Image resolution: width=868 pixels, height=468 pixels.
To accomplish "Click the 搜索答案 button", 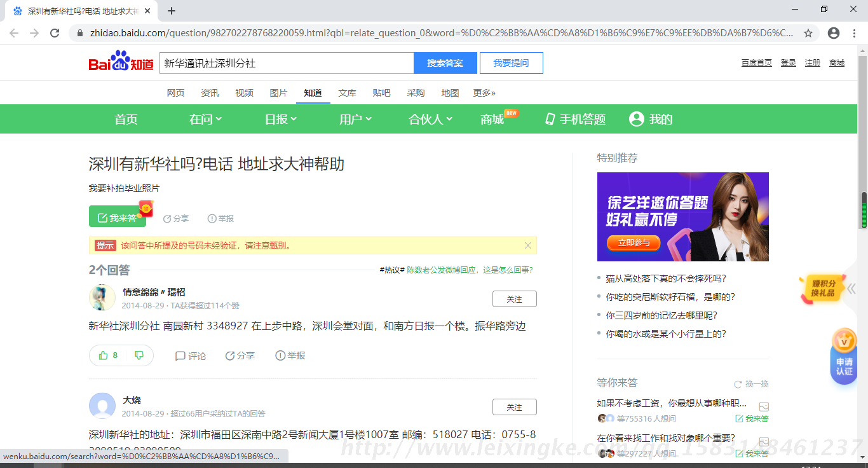I will click(445, 63).
